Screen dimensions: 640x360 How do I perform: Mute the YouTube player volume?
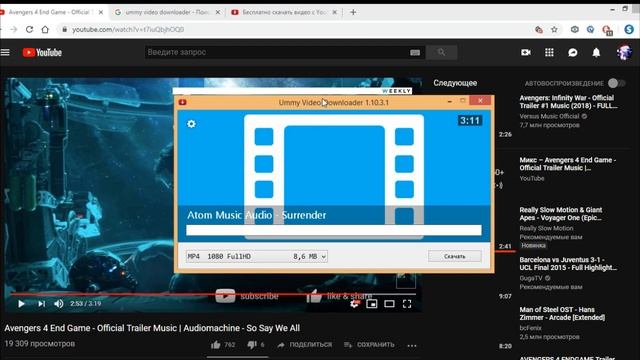point(58,304)
